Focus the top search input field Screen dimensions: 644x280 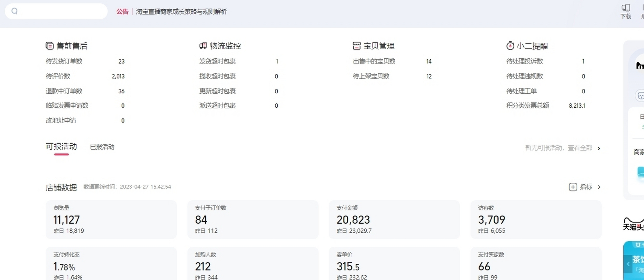click(56, 11)
